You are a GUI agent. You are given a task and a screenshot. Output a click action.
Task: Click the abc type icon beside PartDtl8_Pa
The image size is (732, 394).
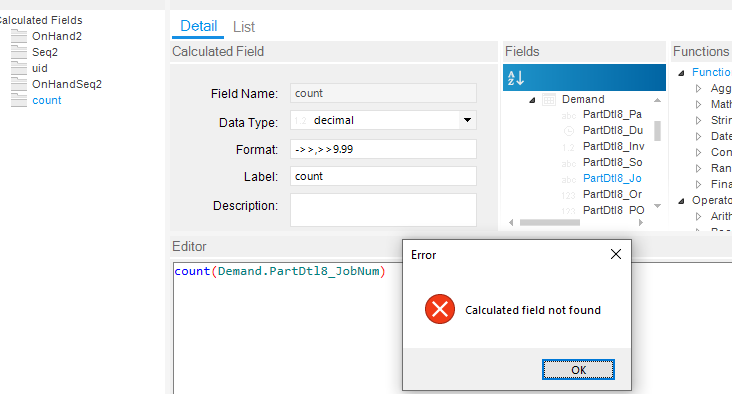coord(569,115)
